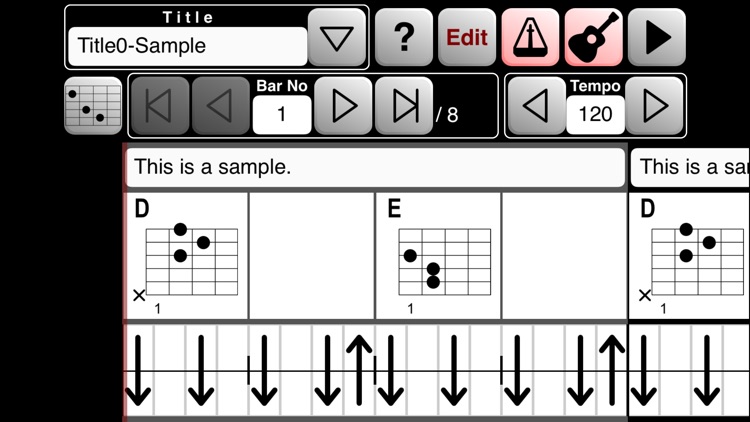Go to the previous bar
The image size is (750, 422).
221,105
